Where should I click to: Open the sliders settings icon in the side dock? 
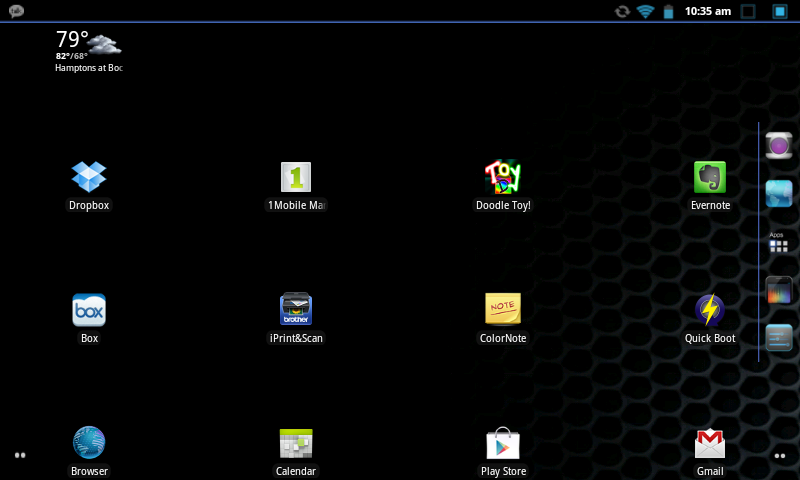(779, 338)
